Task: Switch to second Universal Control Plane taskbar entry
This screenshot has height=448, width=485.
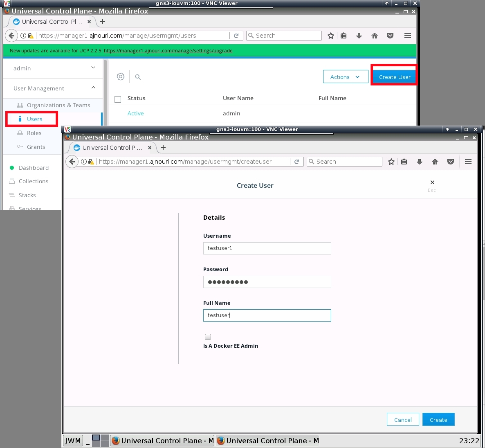Action: [x=267, y=441]
